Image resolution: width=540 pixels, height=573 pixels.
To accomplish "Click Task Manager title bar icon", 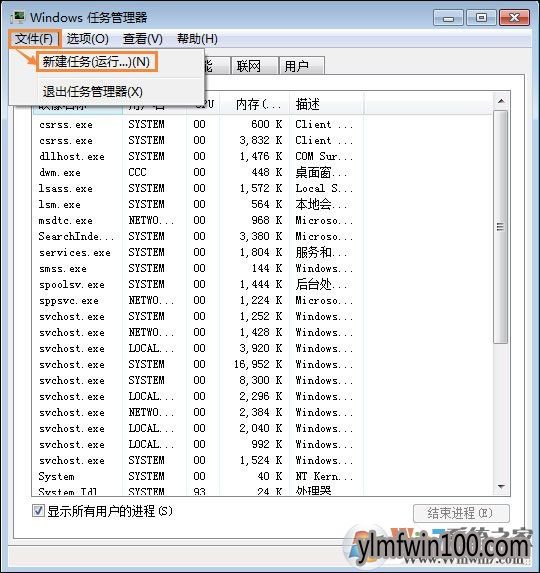I will 18,17.
